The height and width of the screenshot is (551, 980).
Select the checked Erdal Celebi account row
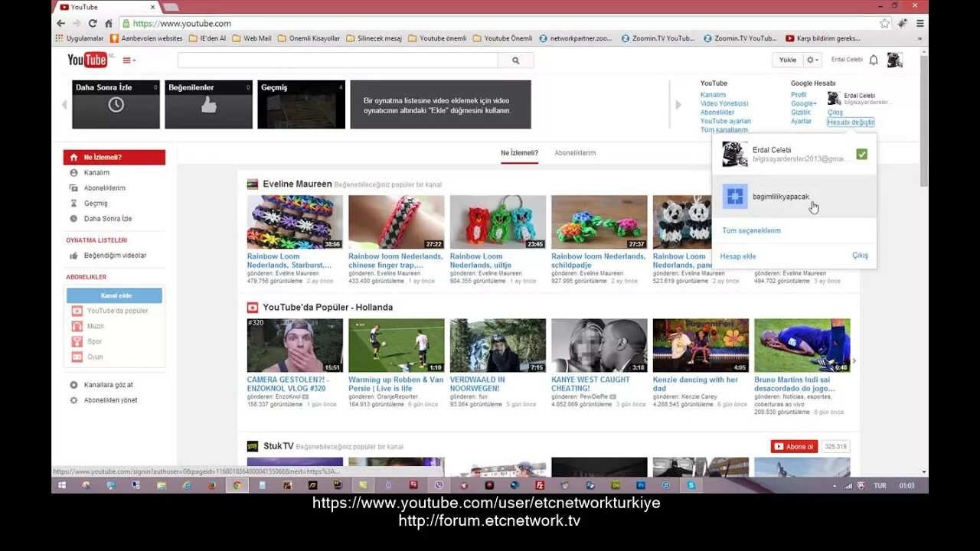[x=794, y=154]
